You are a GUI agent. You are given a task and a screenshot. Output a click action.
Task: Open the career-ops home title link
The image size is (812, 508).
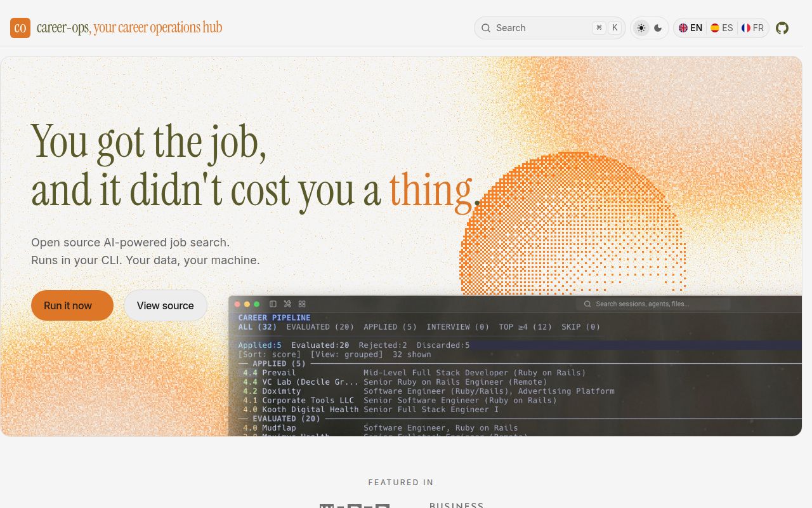pos(129,28)
